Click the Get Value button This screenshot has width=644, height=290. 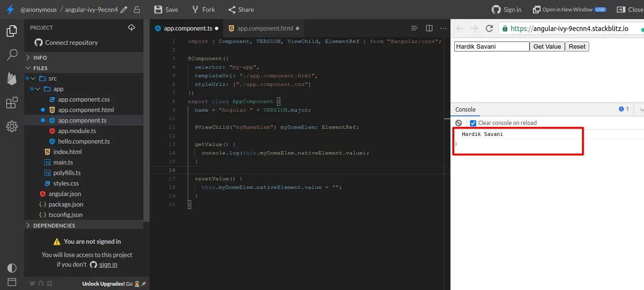click(x=547, y=46)
